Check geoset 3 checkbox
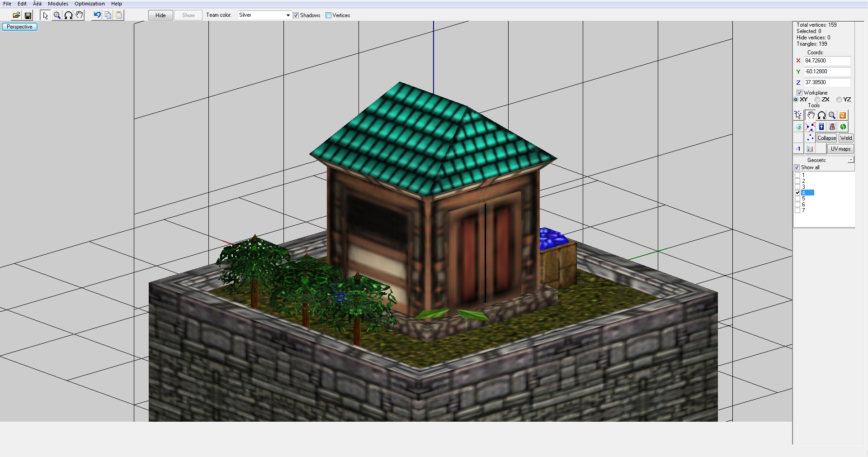This screenshot has width=868, height=457. [x=797, y=187]
